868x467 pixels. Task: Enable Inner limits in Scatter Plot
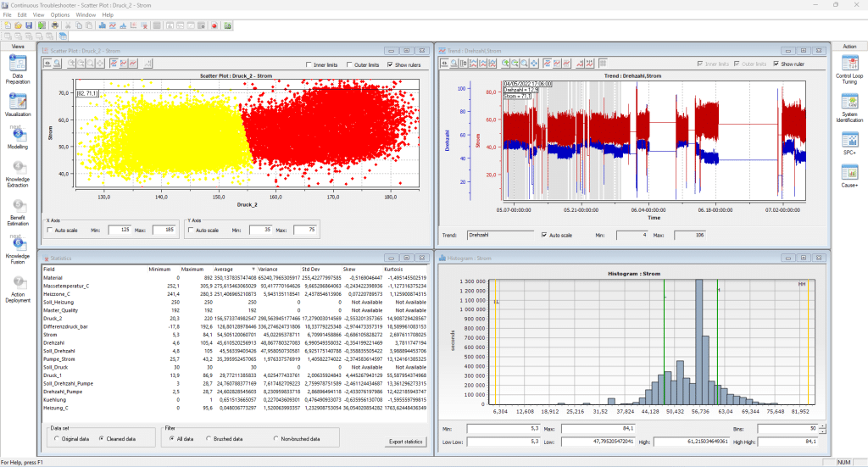(x=309, y=64)
